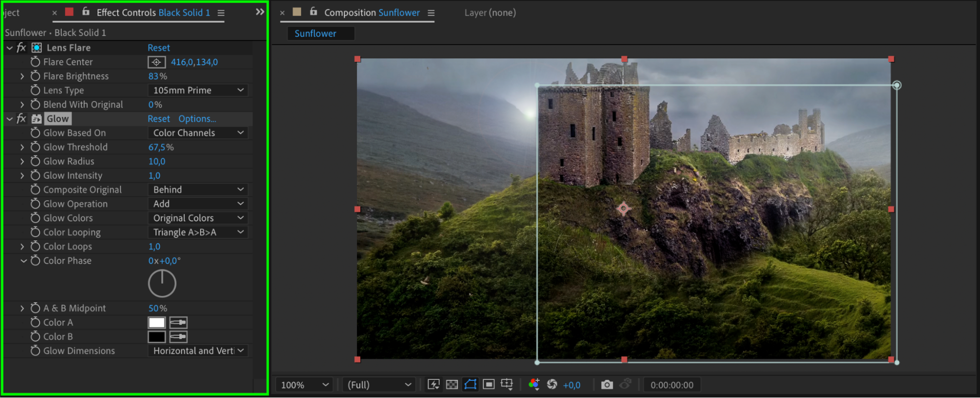The width and height of the screenshot is (980, 398).
Task: Toggle mask and shape path visibility
Action: tap(470, 385)
